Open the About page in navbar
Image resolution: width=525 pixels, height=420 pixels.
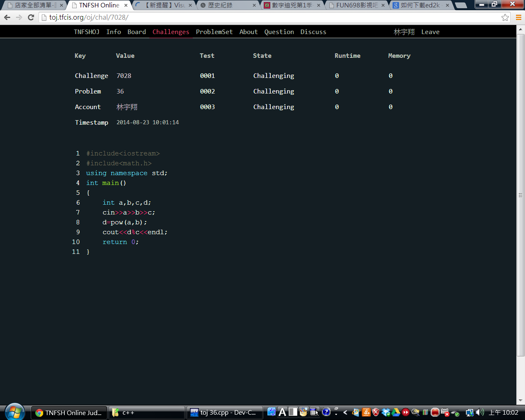coord(249,32)
